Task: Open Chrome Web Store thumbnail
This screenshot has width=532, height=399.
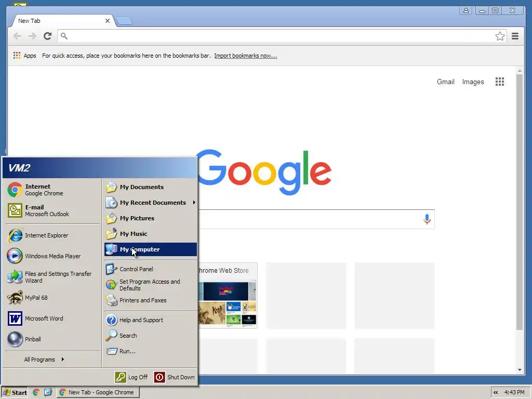Action: point(228,295)
